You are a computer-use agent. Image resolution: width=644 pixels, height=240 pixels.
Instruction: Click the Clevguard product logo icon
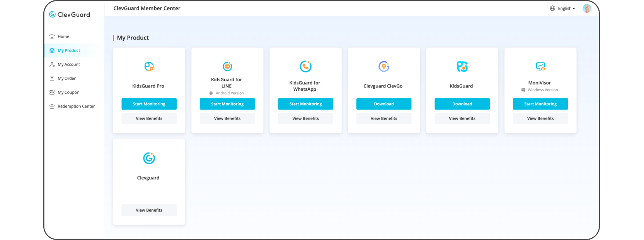[149, 158]
